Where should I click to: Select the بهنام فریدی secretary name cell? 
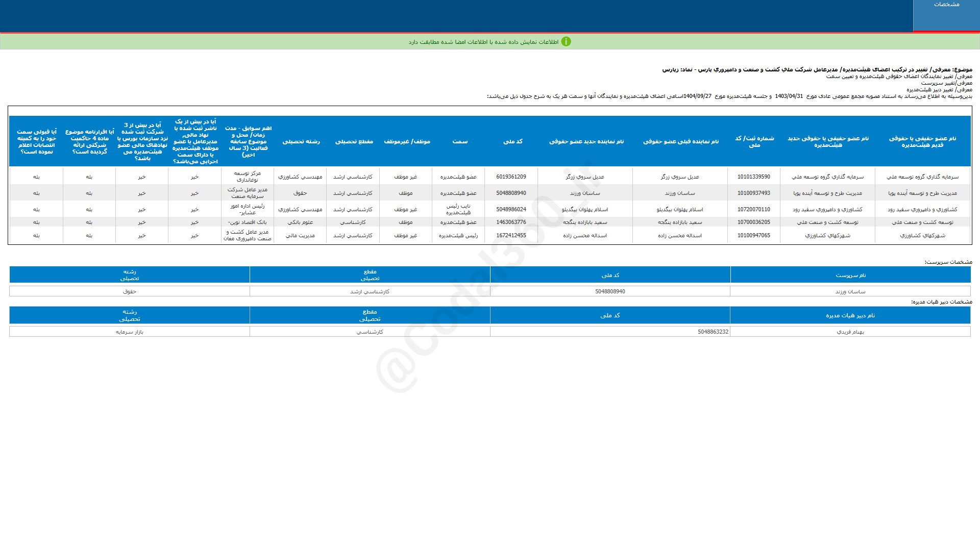coord(850,332)
